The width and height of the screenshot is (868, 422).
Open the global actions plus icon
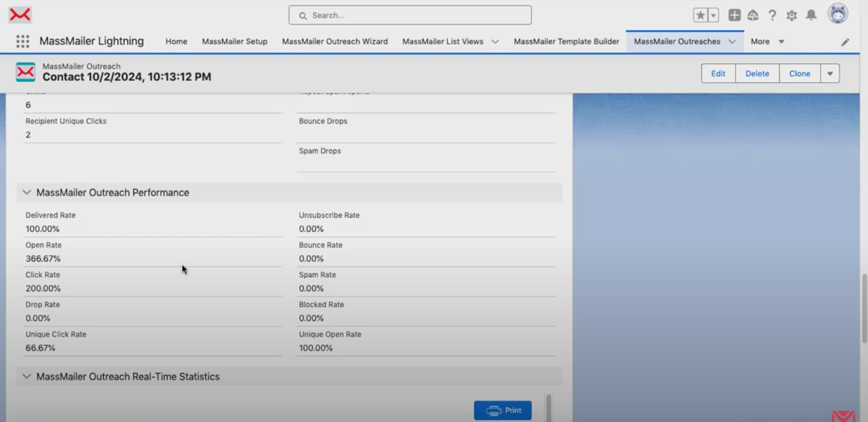(x=734, y=15)
